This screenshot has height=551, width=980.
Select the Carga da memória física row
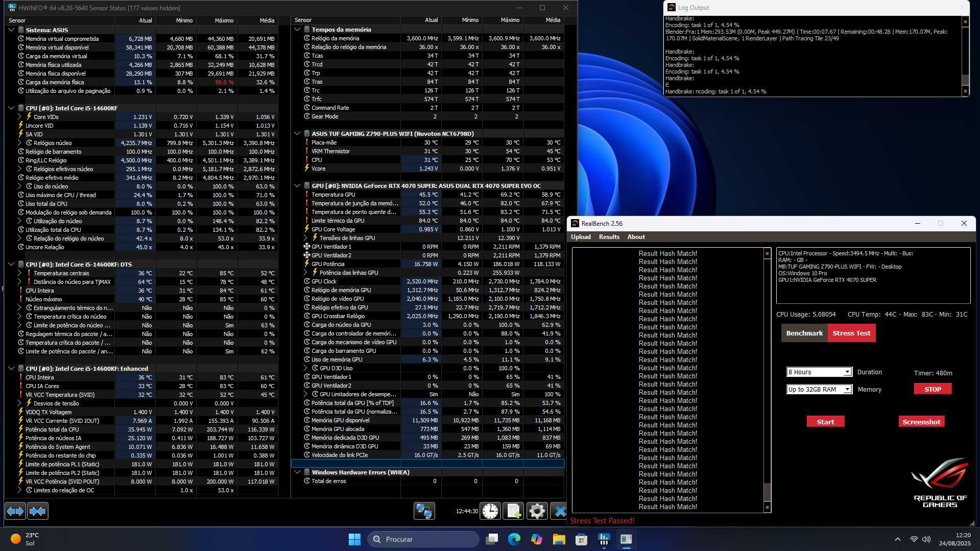(x=141, y=82)
